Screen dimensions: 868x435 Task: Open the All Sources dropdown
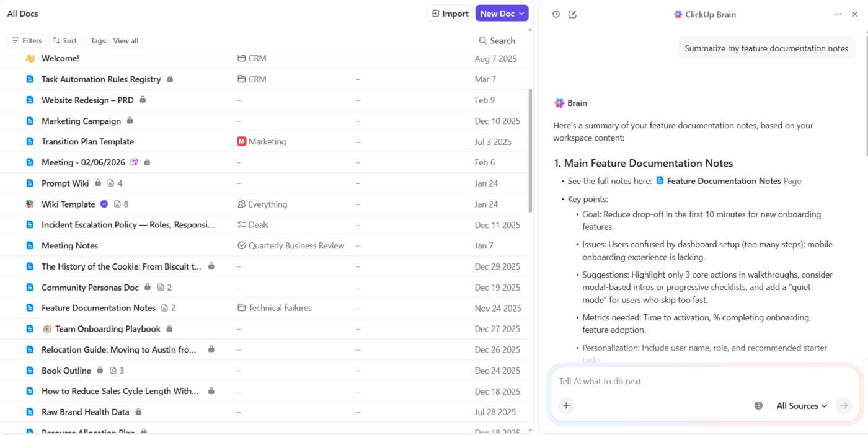pos(801,405)
